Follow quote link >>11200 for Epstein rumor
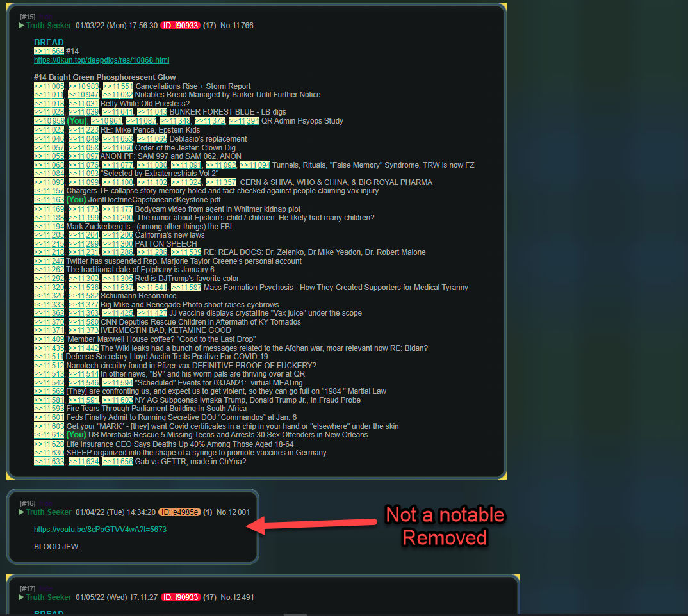Image resolution: width=688 pixels, height=616 pixels. coord(118,218)
